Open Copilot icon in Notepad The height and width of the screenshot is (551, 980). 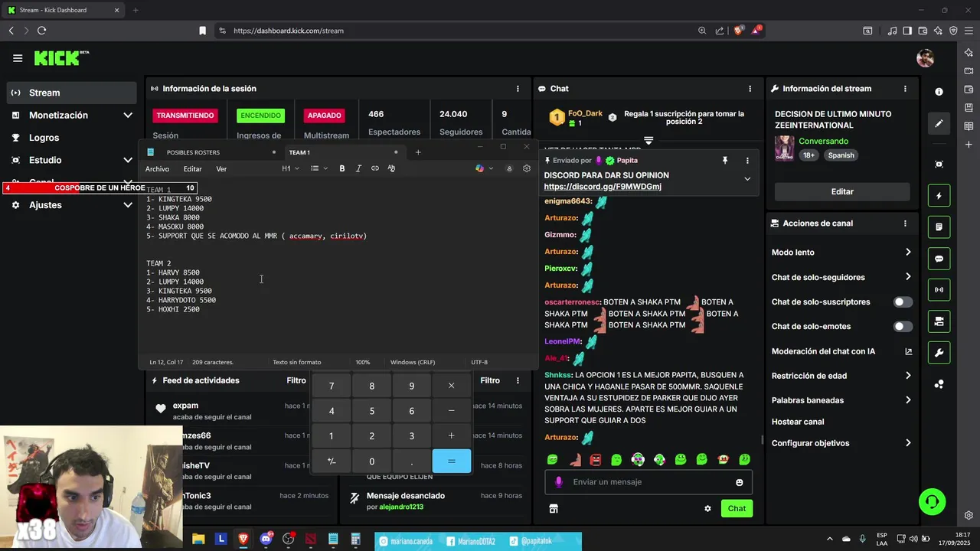click(x=480, y=168)
